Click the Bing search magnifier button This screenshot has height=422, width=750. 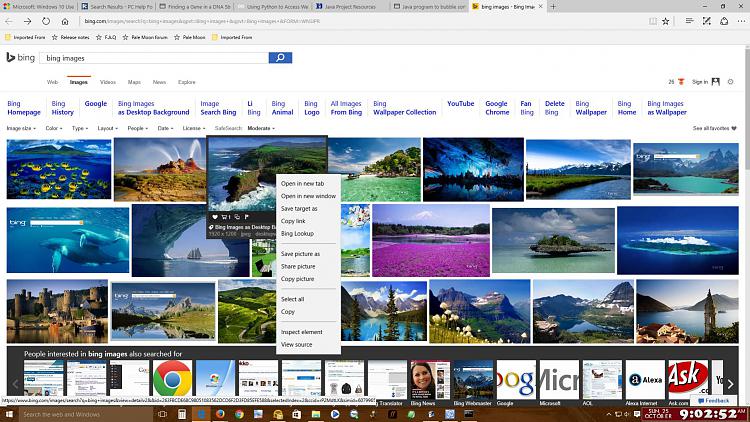[x=280, y=57]
